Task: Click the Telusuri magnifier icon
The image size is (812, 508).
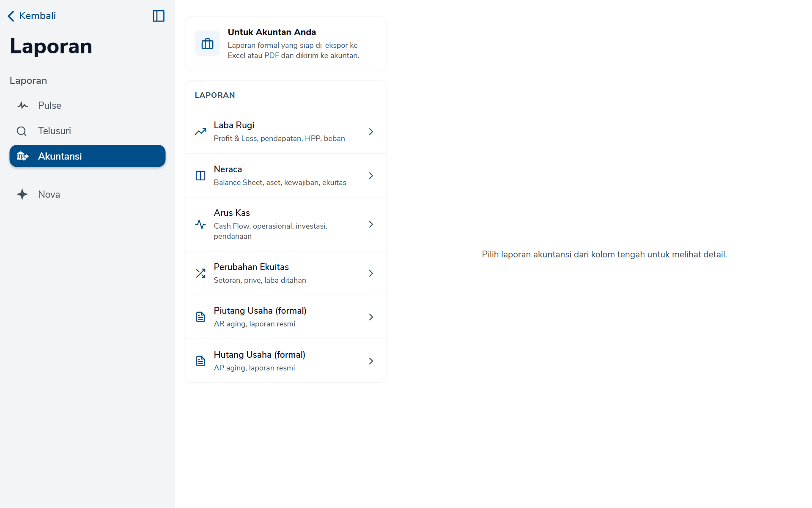Action: (x=22, y=131)
